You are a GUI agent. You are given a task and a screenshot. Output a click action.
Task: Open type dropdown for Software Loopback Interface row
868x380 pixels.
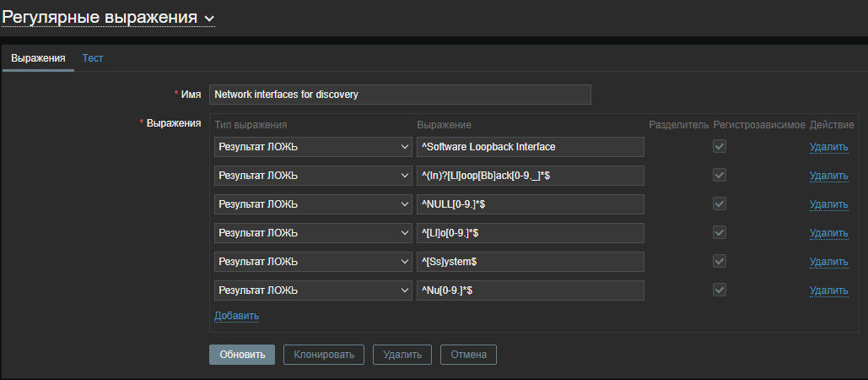(313, 147)
